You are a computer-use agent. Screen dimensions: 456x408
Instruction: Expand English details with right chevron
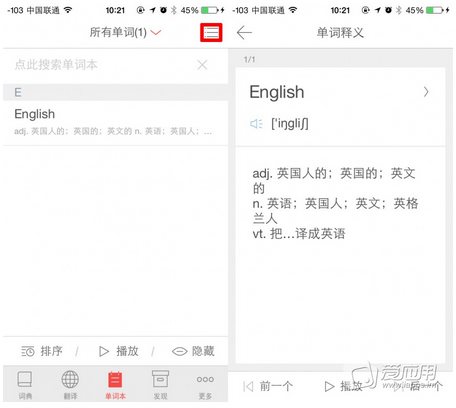pyautogui.click(x=426, y=92)
